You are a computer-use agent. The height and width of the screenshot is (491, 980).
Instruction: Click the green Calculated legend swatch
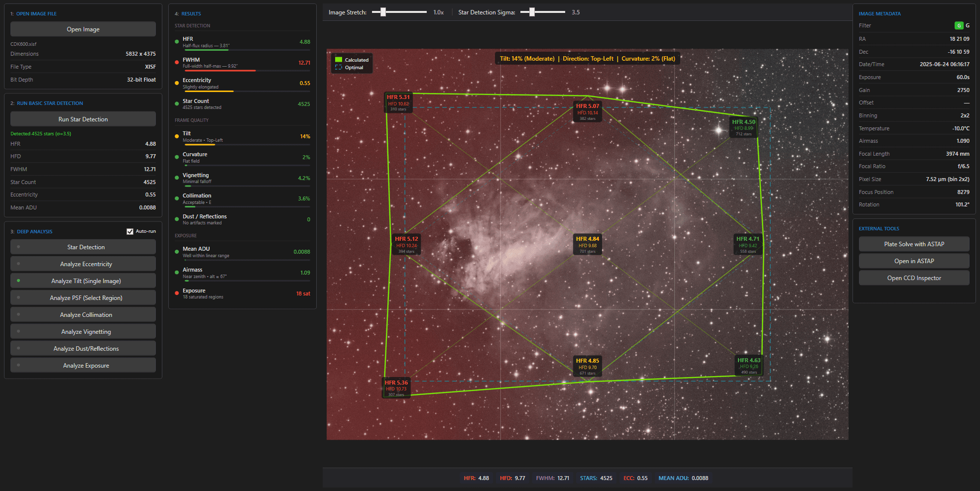pos(339,60)
